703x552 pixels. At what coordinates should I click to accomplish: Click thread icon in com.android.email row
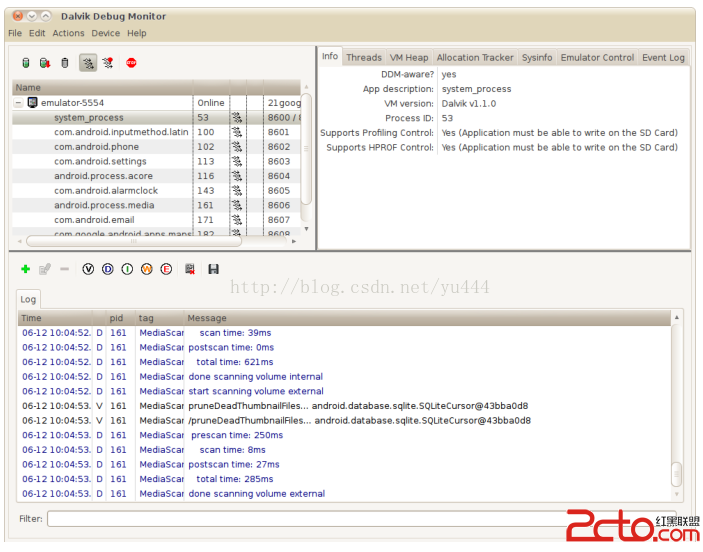237,220
